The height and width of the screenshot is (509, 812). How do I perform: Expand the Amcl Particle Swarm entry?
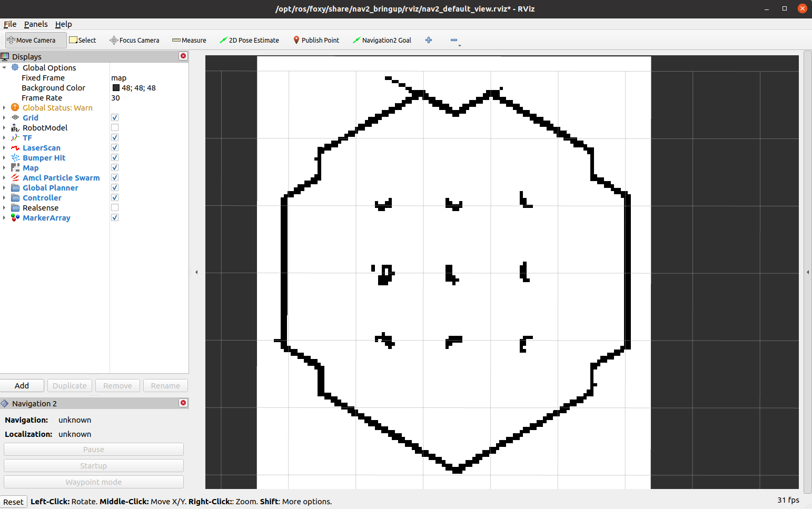click(4, 178)
